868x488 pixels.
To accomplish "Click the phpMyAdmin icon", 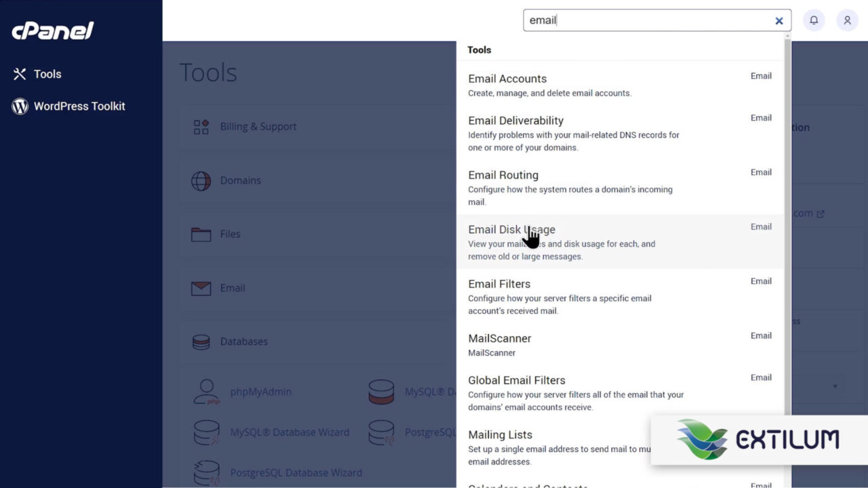I will (x=206, y=392).
